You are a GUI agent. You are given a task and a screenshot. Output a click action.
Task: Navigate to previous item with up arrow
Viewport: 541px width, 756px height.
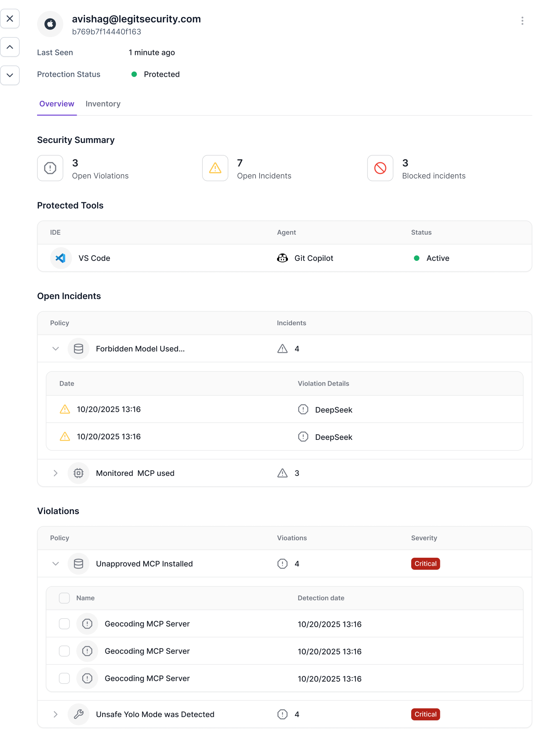[10, 47]
